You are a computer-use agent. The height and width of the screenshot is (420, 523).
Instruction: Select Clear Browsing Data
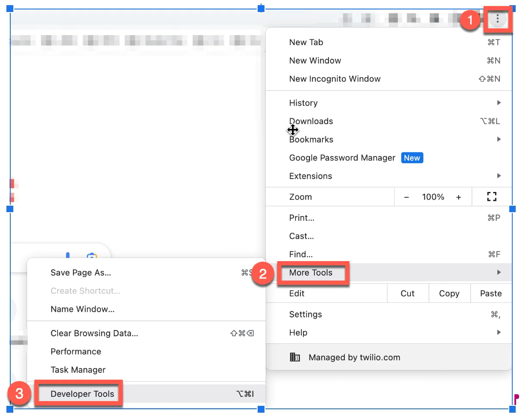pos(94,333)
